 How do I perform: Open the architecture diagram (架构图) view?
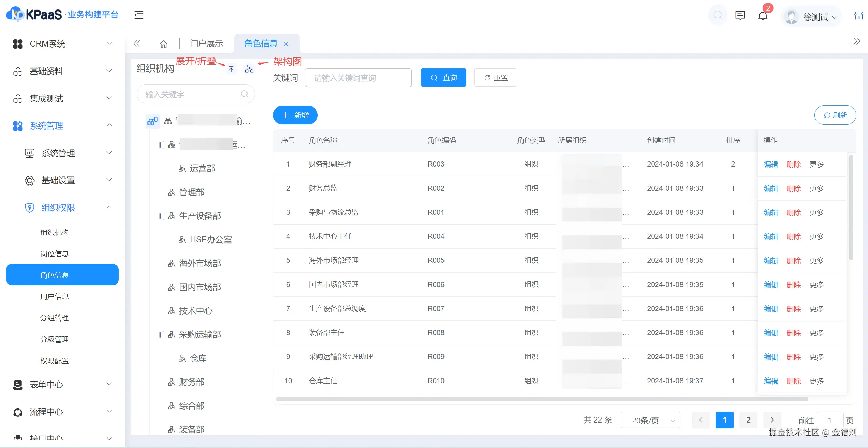point(249,69)
